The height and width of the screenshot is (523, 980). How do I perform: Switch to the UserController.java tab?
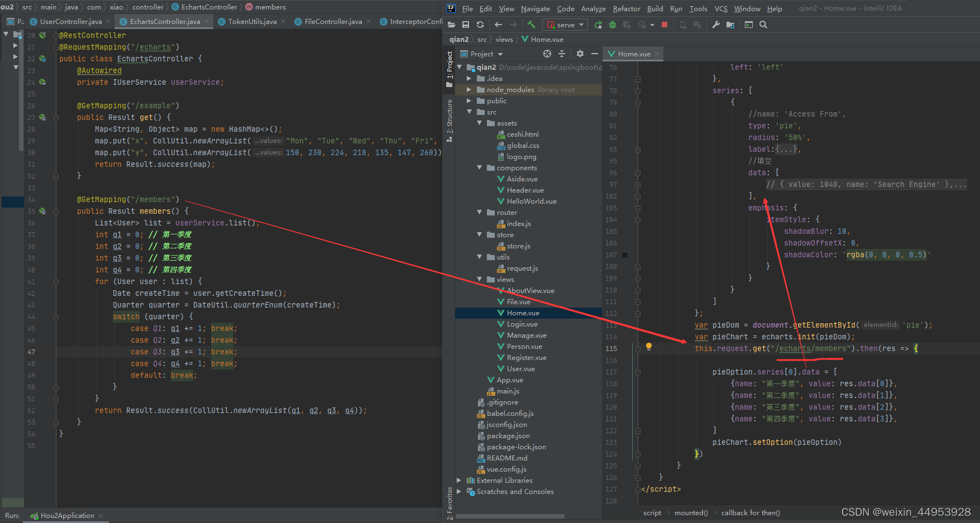click(x=71, y=21)
